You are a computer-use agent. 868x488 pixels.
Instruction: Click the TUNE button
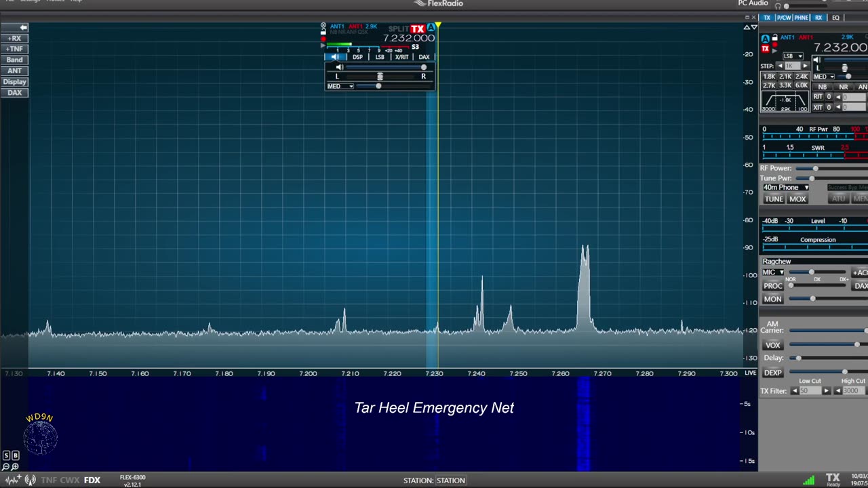pos(774,199)
